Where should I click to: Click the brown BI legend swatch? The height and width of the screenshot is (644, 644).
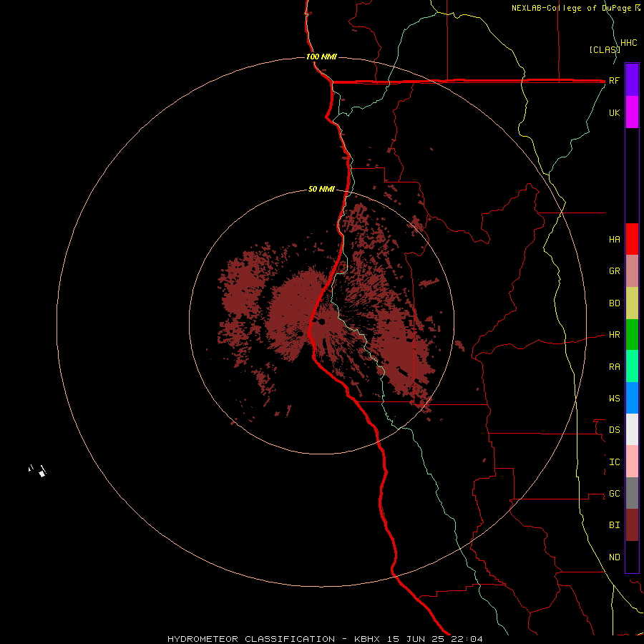(x=632, y=525)
